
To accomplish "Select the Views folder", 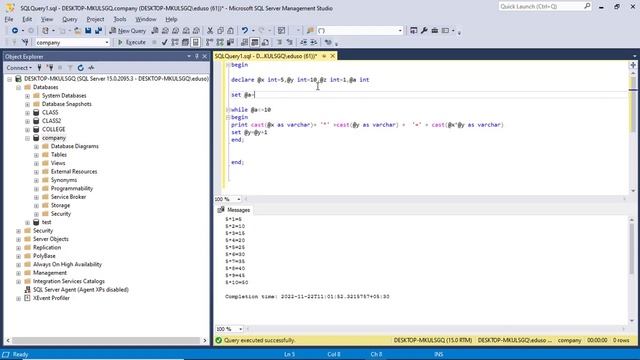I will pos(58,163).
